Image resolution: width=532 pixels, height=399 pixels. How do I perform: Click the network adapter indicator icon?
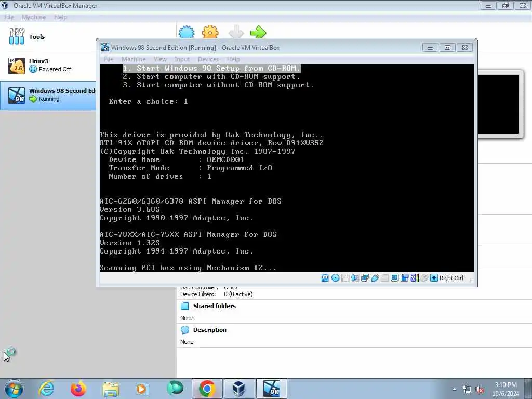365,278
